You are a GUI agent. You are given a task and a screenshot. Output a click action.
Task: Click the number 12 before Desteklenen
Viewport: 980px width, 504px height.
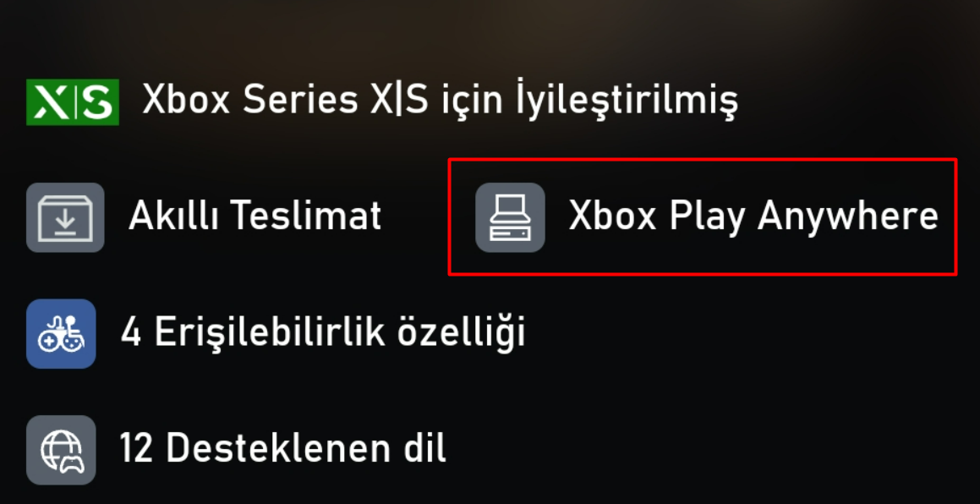click(136, 449)
